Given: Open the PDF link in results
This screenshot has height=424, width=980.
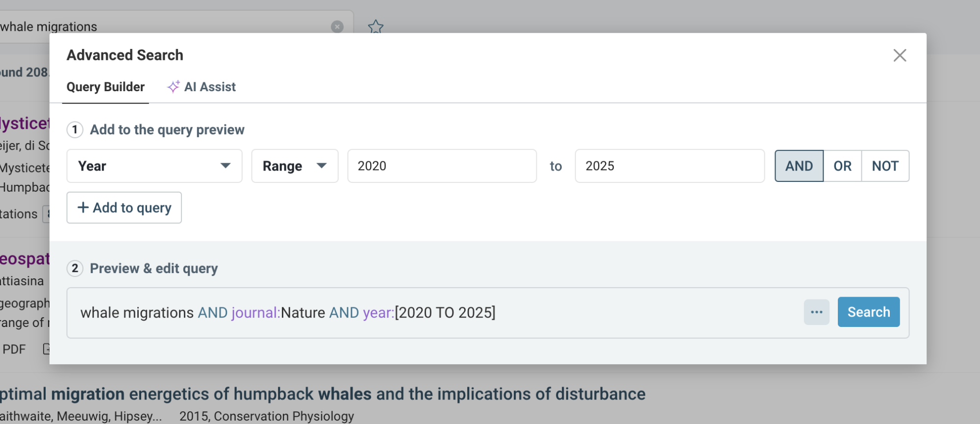Looking at the screenshot, I should (14, 349).
